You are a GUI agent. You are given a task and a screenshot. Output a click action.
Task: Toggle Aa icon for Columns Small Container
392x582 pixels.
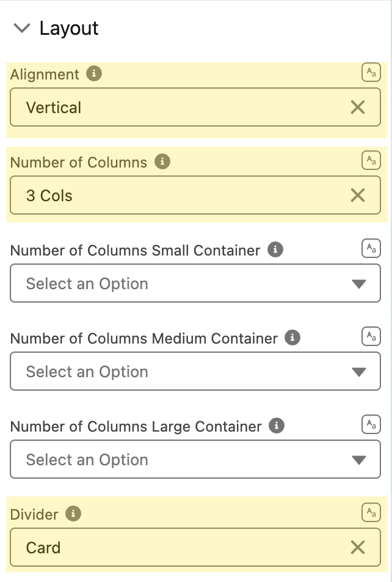pos(371,248)
